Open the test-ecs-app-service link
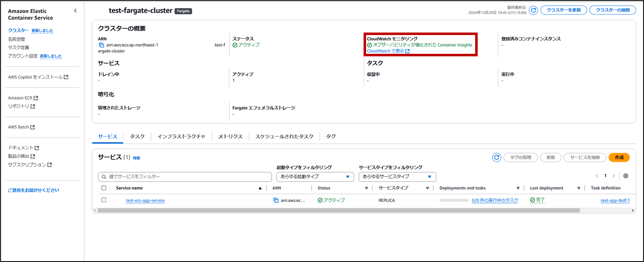The width and height of the screenshot is (644, 262). 145,200
